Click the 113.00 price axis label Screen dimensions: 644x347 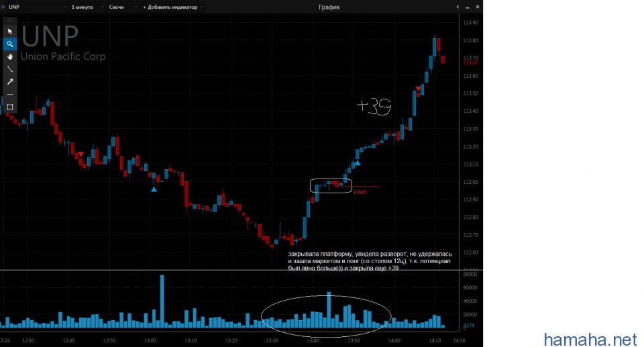(471, 182)
